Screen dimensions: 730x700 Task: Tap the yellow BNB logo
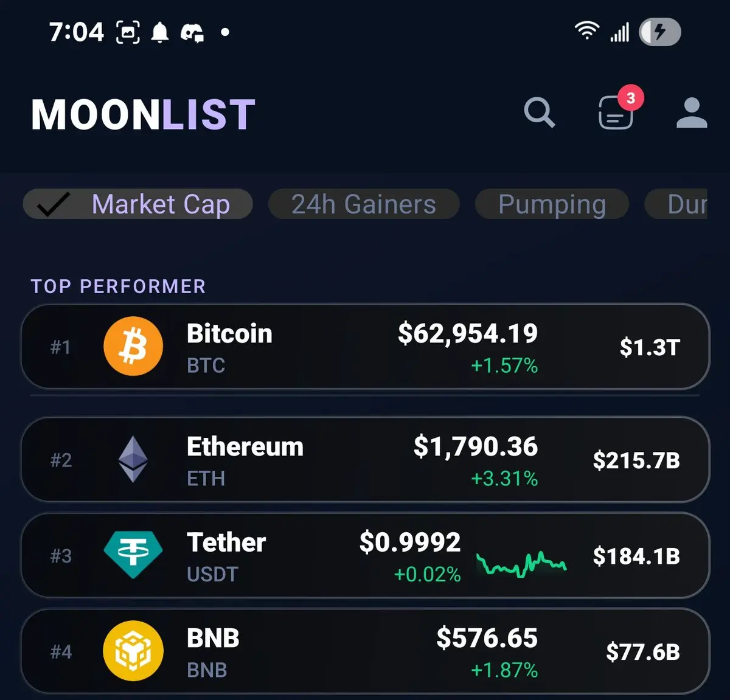133,651
